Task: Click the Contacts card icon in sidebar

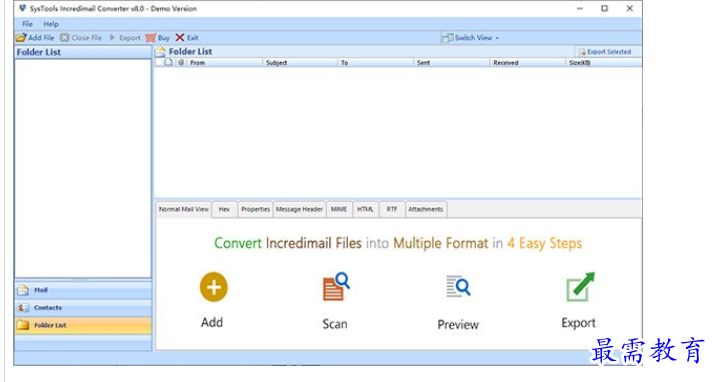Action: pos(23,308)
